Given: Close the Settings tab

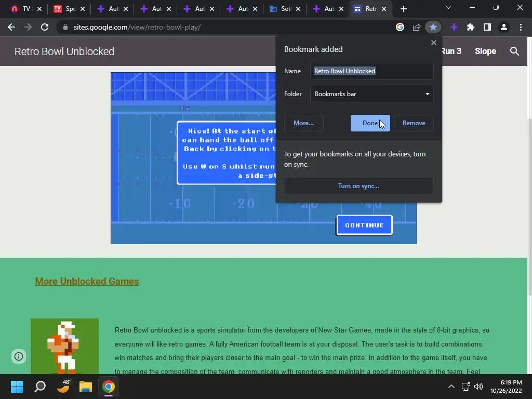Looking at the screenshot, I should click(298, 9).
